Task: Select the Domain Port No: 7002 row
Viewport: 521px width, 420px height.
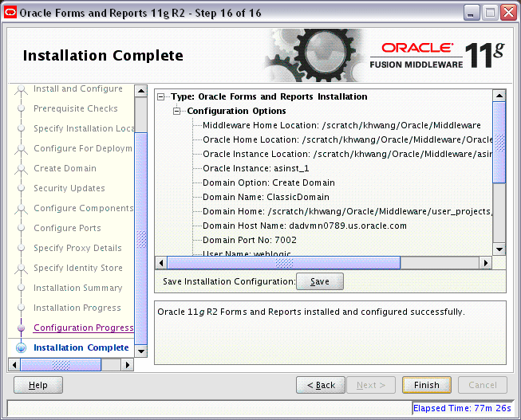Action: pos(250,240)
